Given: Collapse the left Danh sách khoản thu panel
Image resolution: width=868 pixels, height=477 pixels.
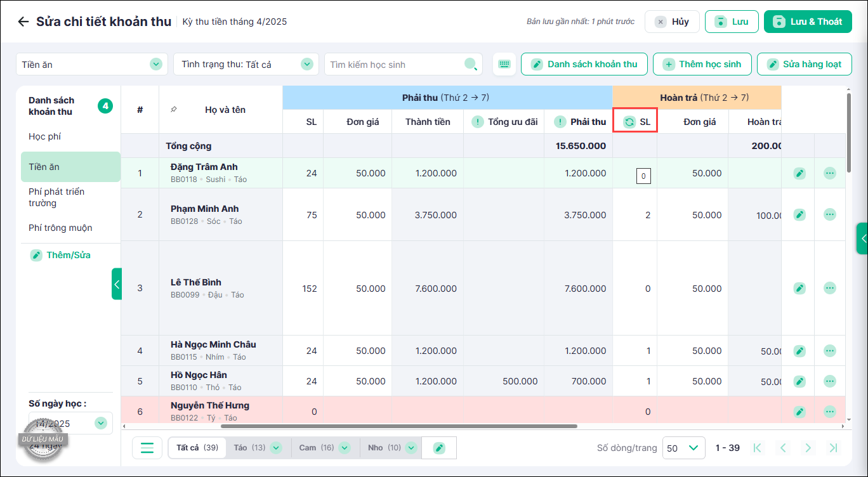Looking at the screenshot, I should coord(116,284).
